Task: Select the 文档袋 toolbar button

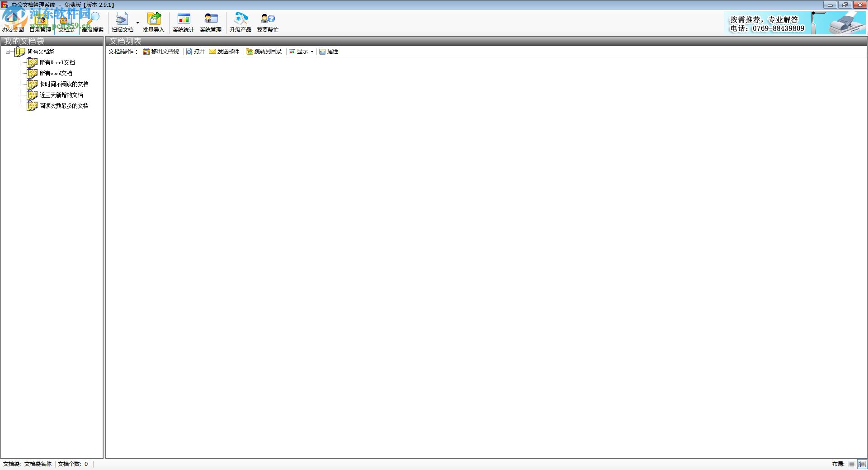Action: pyautogui.click(x=66, y=23)
